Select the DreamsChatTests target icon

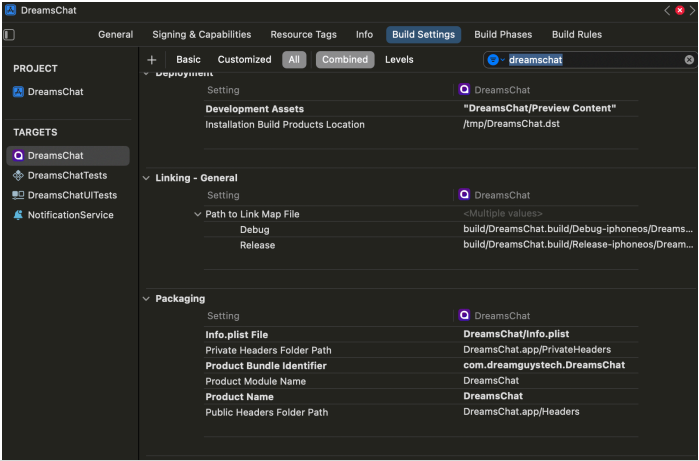click(x=18, y=175)
